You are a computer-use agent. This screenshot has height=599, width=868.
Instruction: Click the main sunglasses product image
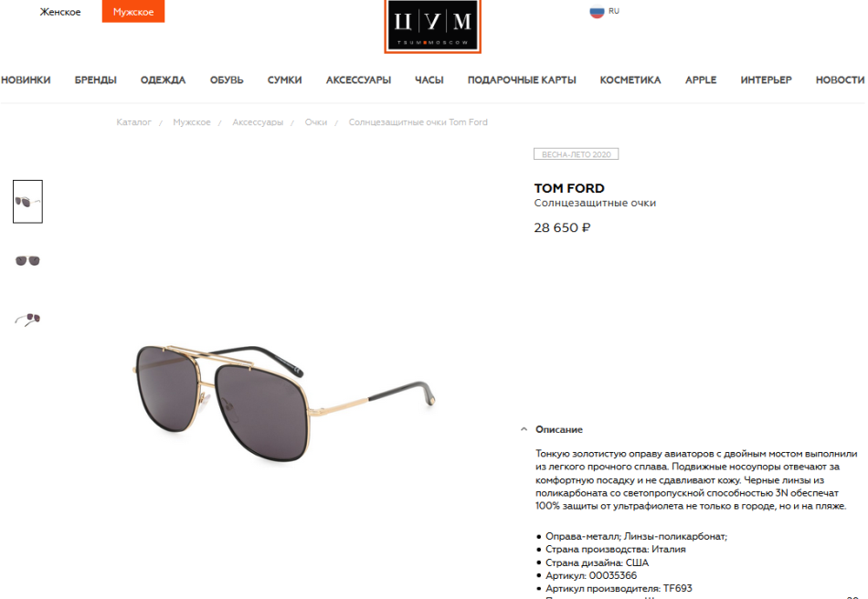coord(284,403)
